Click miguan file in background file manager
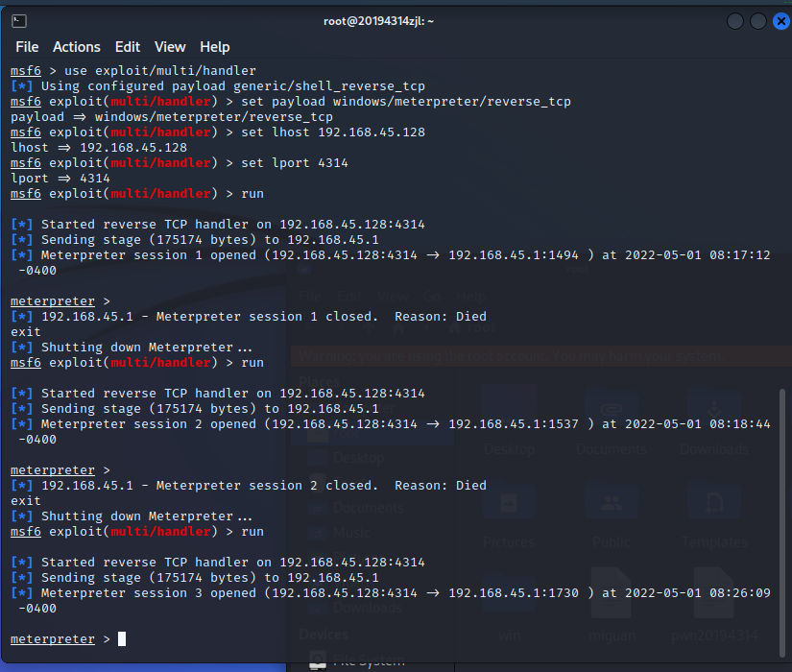Viewport: 792px width, 672px height. (x=612, y=607)
